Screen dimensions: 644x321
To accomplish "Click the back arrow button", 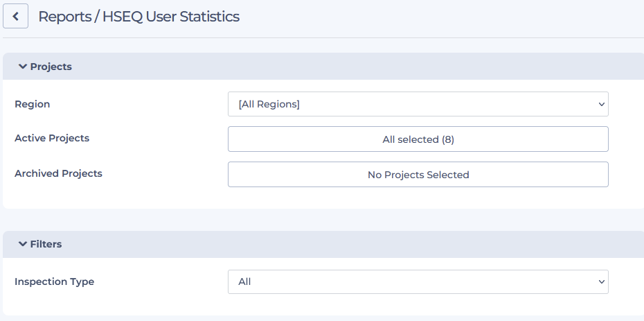I will tap(15, 16).
